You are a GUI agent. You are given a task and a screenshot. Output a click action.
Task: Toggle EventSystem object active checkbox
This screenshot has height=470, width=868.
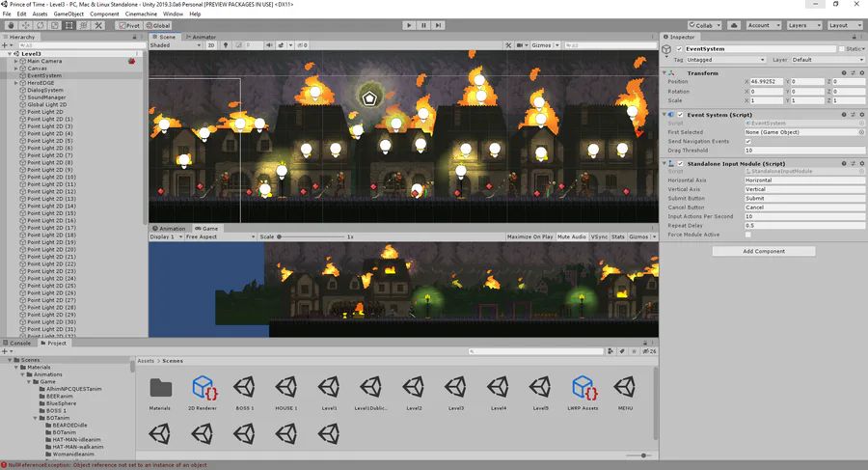click(x=679, y=49)
